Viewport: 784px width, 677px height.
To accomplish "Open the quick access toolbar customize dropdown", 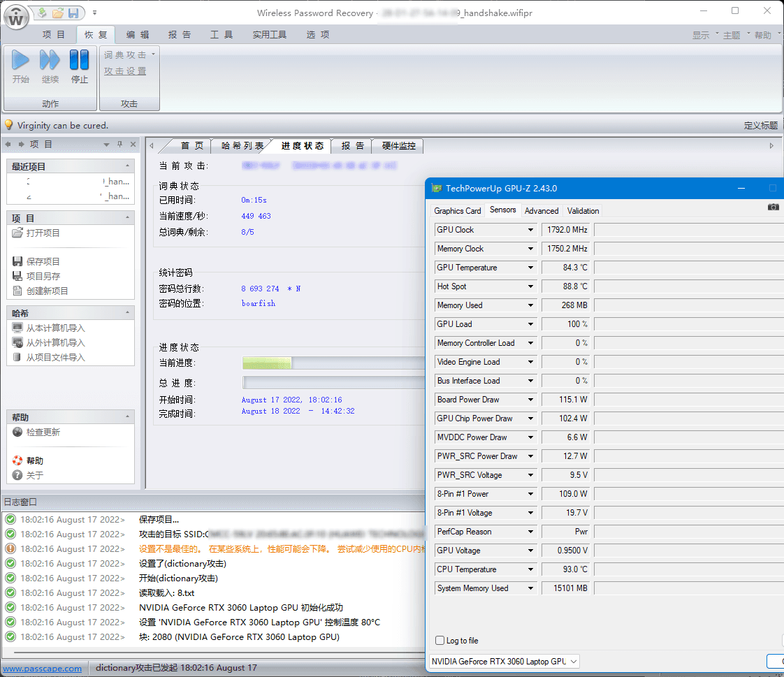I will (94, 13).
